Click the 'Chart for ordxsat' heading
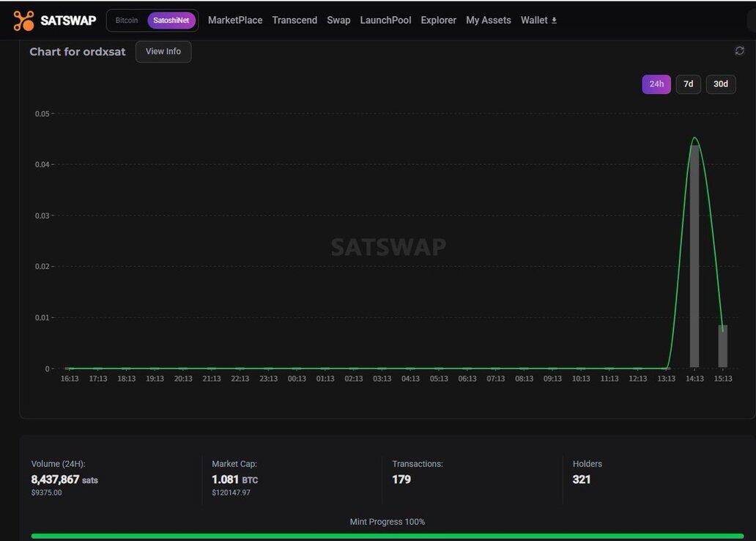This screenshot has width=756, height=541. 78,51
